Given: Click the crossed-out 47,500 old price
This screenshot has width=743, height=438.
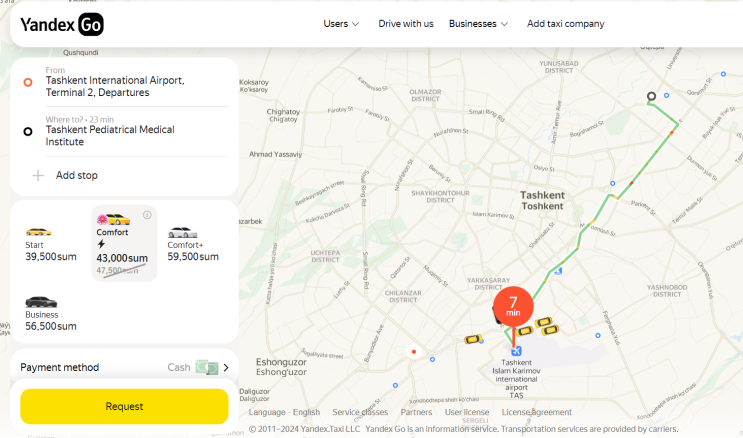Looking at the screenshot, I should (118, 271).
